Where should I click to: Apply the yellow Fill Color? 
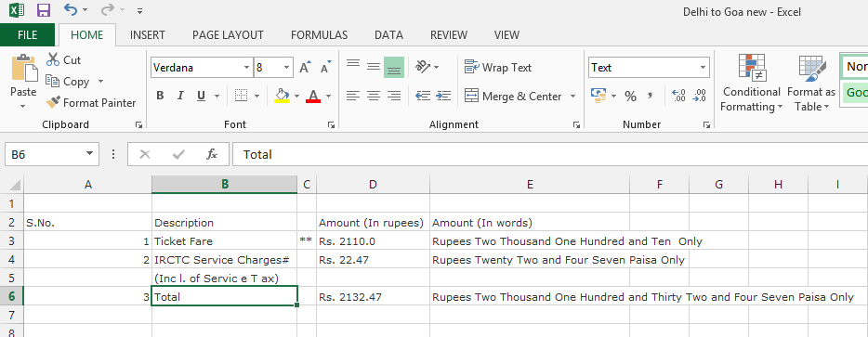tap(282, 96)
